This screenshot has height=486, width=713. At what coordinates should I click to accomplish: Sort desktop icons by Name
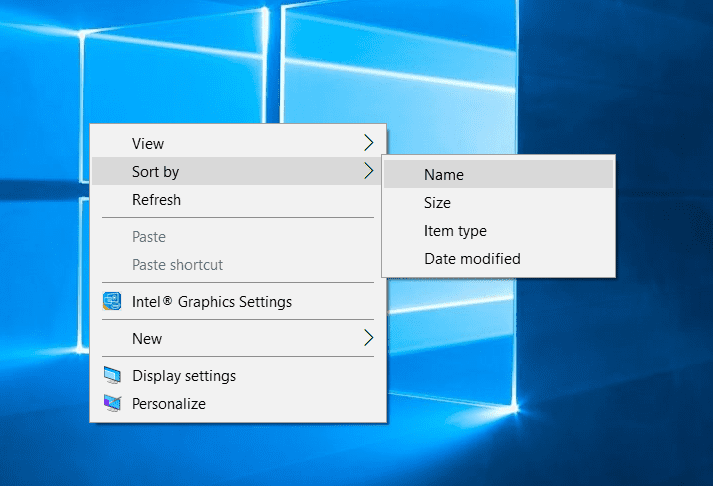coord(498,174)
